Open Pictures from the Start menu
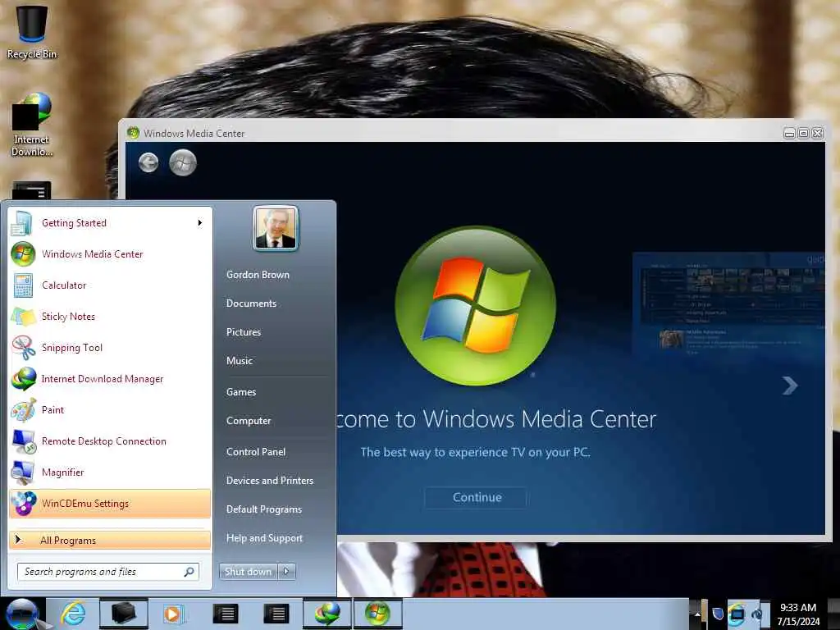This screenshot has width=840, height=630. (243, 332)
